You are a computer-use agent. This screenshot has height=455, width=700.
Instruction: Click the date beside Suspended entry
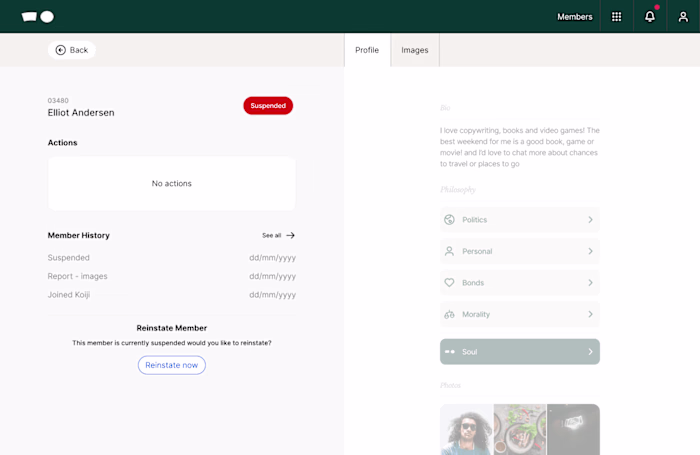click(x=272, y=258)
